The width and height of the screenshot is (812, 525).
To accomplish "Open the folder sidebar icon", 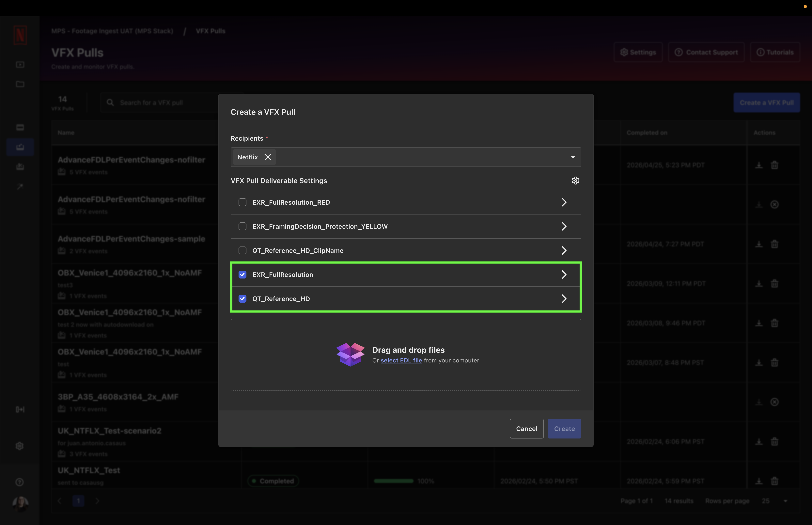I will pyautogui.click(x=20, y=84).
